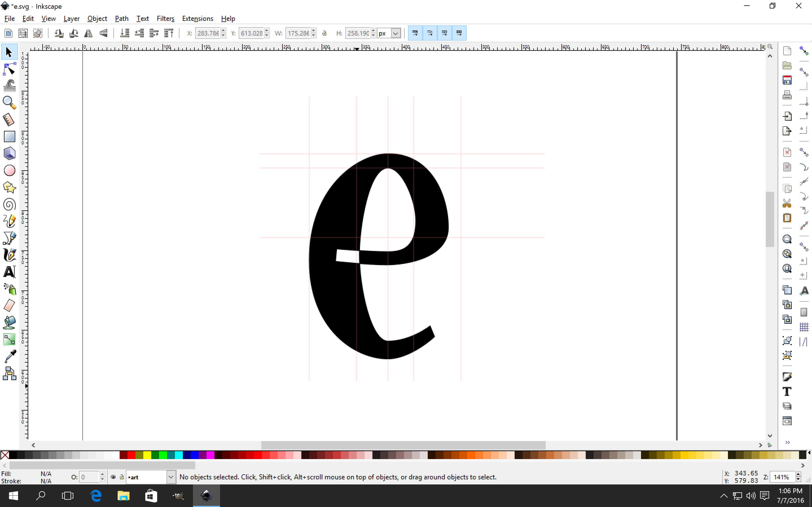
Task: Select the Paint Bucket fill tool
Action: coord(9,323)
